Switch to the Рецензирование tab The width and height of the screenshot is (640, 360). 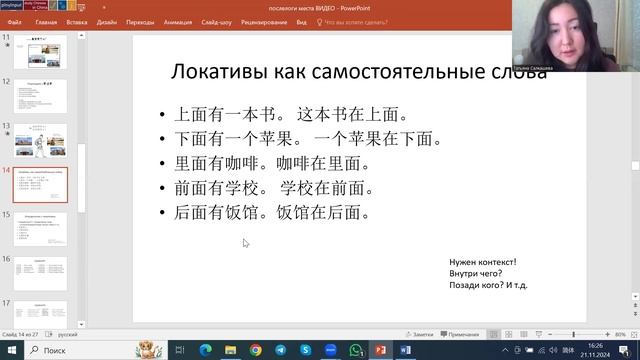[264, 22]
